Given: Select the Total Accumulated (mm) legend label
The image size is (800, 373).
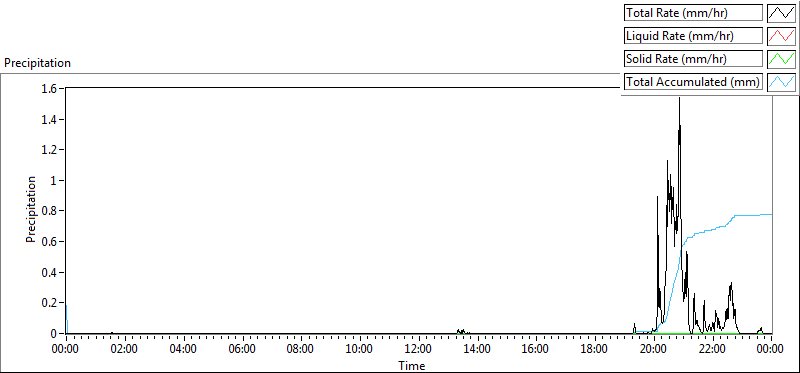Looking at the screenshot, I should tap(693, 82).
